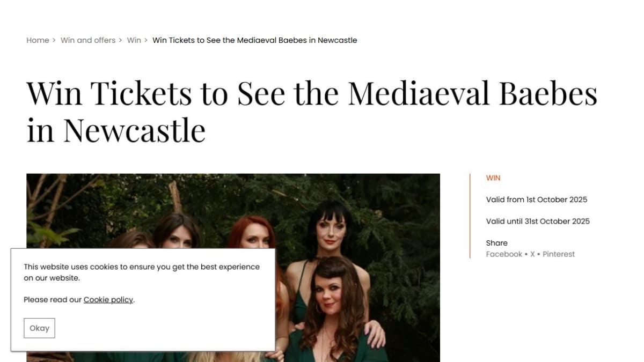Share the page on Pinterest
This screenshot has width=644, height=362.
[x=559, y=254]
